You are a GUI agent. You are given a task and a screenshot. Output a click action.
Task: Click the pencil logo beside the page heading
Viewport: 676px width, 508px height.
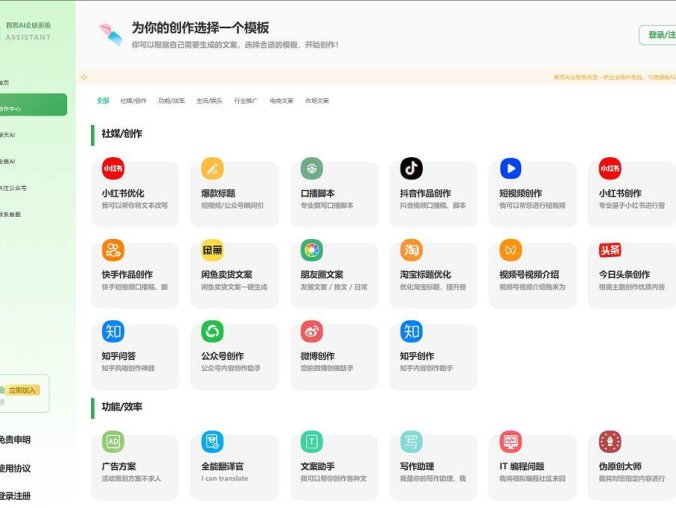click(111, 34)
